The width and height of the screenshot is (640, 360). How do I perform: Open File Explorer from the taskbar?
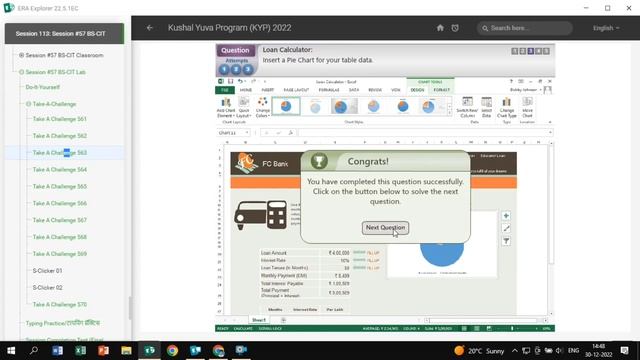tap(126, 350)
